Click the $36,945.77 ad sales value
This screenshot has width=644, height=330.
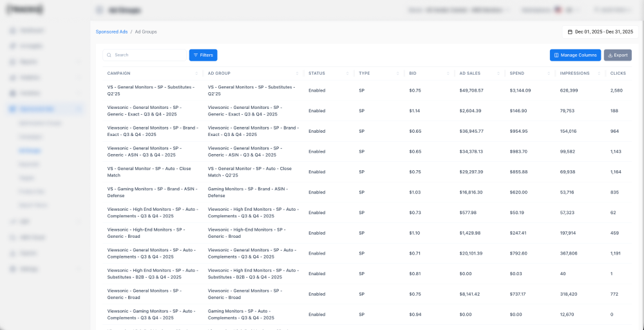(x=471, y=131)
